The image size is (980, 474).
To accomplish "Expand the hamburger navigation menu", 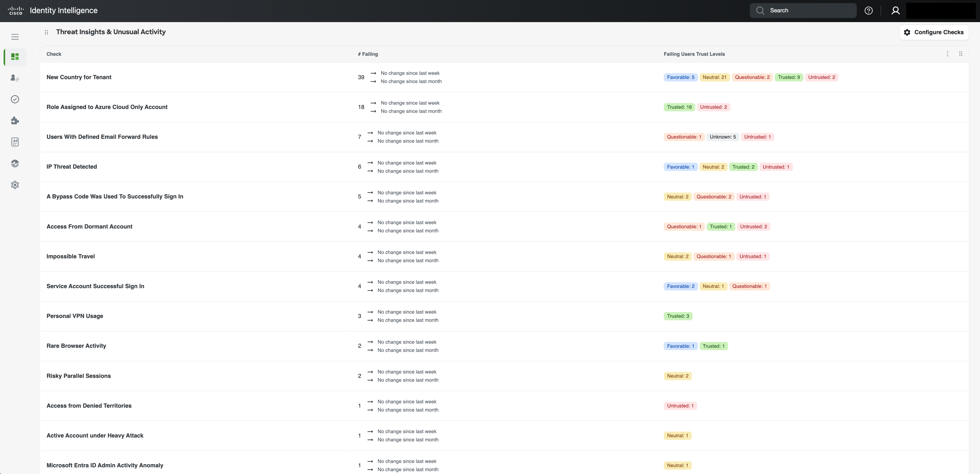I will [15, 37].
